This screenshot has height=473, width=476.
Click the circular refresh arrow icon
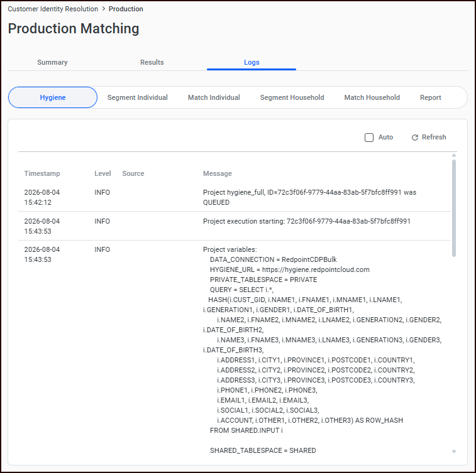[414, 138]
